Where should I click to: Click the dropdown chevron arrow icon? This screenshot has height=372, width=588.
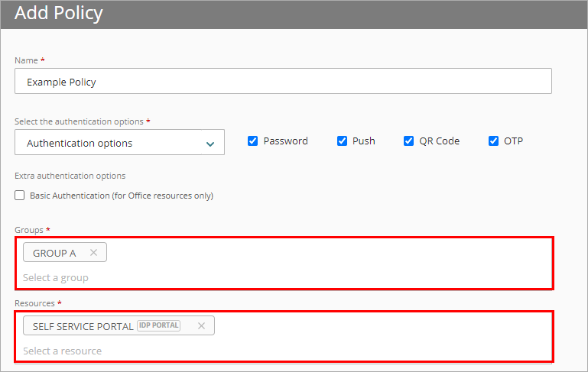(x=210, y=144)
